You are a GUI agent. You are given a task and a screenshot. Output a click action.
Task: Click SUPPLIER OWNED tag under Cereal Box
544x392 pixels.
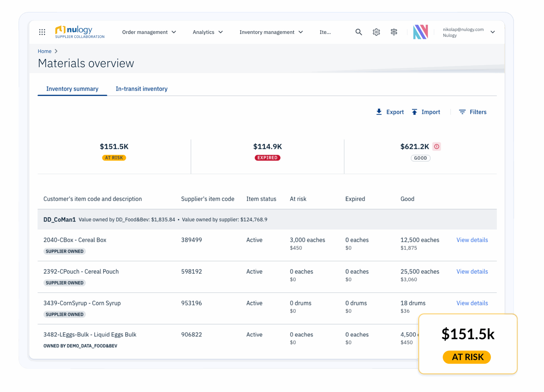pyautogui.click(x=65, y=251)
